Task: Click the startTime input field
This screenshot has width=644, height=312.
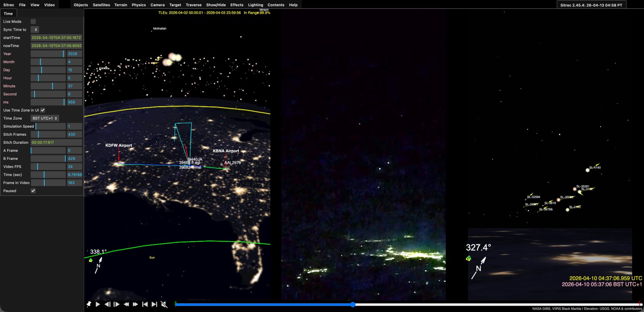Action: (56, 38)
